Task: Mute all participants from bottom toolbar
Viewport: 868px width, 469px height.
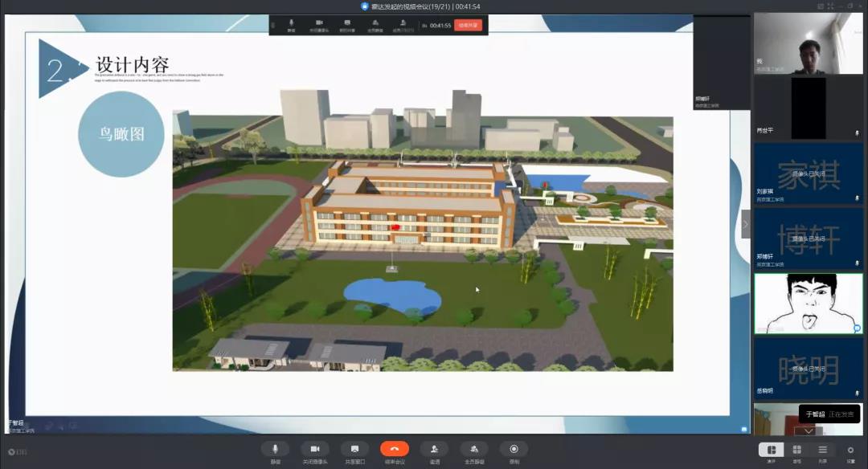Action: point(474,449)
